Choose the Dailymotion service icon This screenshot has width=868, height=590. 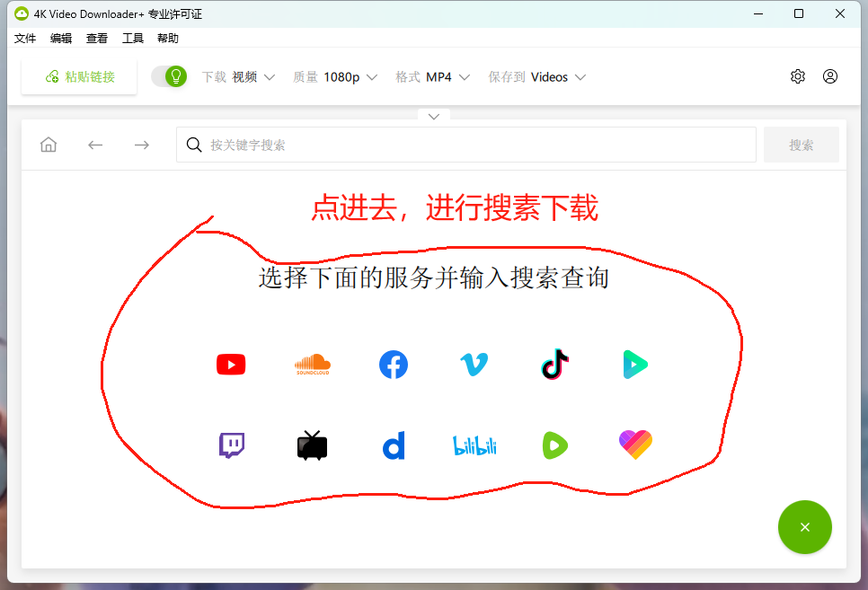[x=394, y=445]
